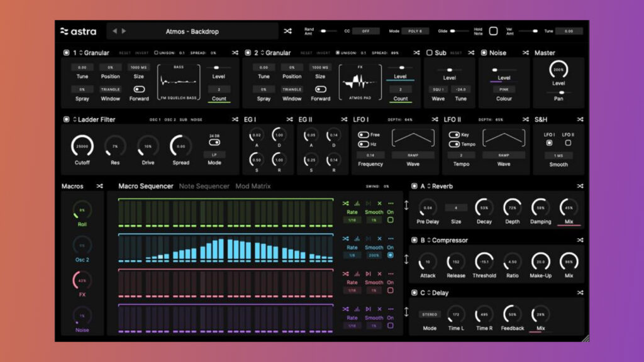Adjust the Master Pan slider
Screen dimensions: 644x362
(x=558, y=92)
